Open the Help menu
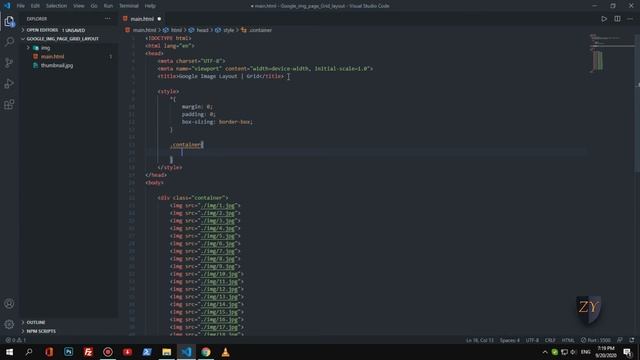640x360 pixels. click(150, 6)
